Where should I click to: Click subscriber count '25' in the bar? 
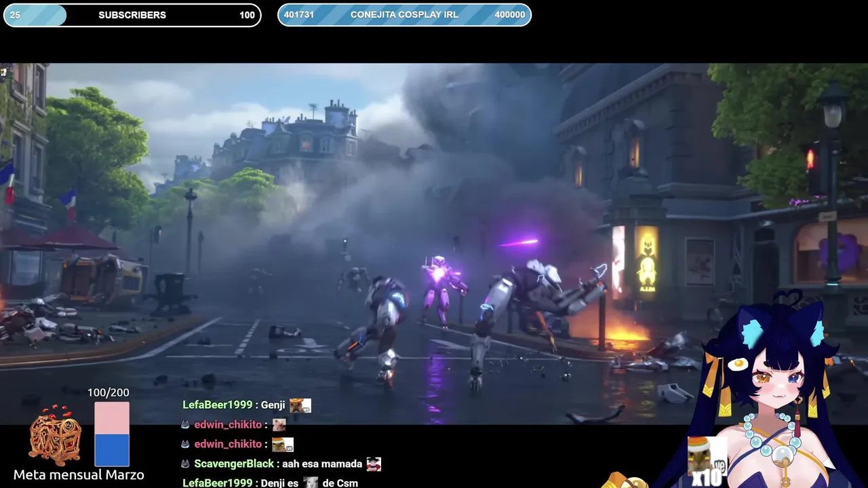coord(15,15)
